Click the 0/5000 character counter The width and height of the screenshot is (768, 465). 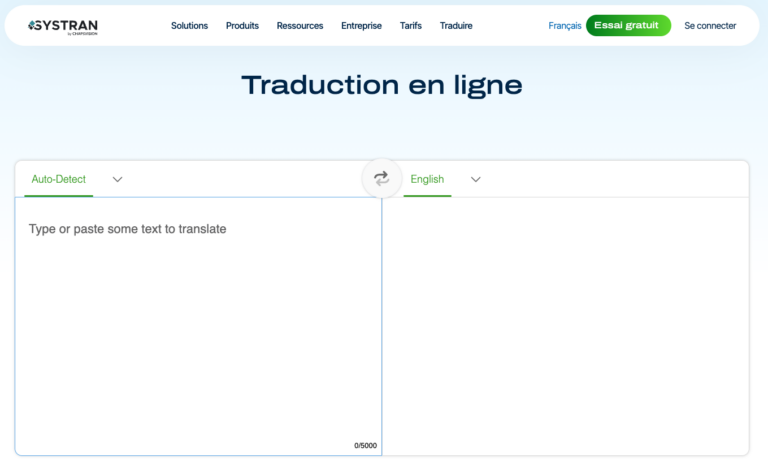365,446
